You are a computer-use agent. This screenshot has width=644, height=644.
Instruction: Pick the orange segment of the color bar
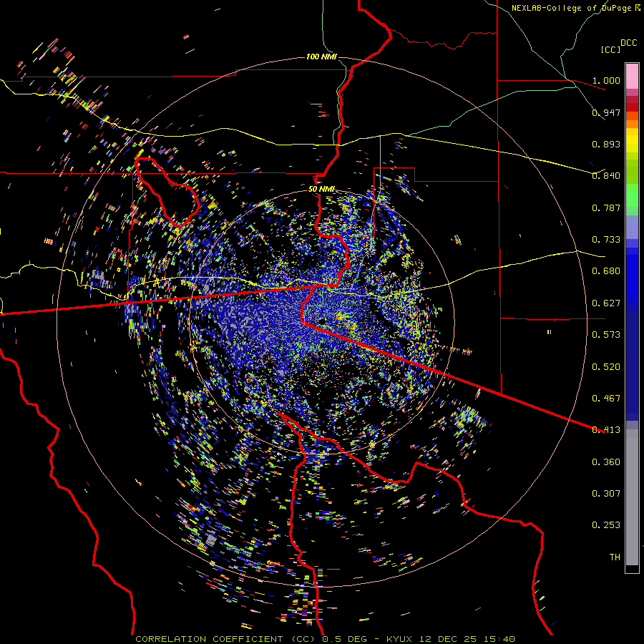click(x=632, y=120)
